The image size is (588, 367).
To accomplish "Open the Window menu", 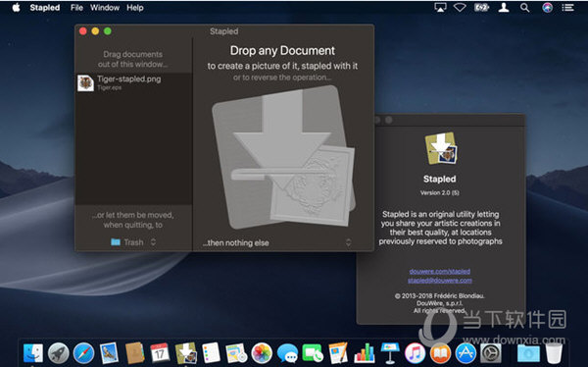I will click(105, 8).
